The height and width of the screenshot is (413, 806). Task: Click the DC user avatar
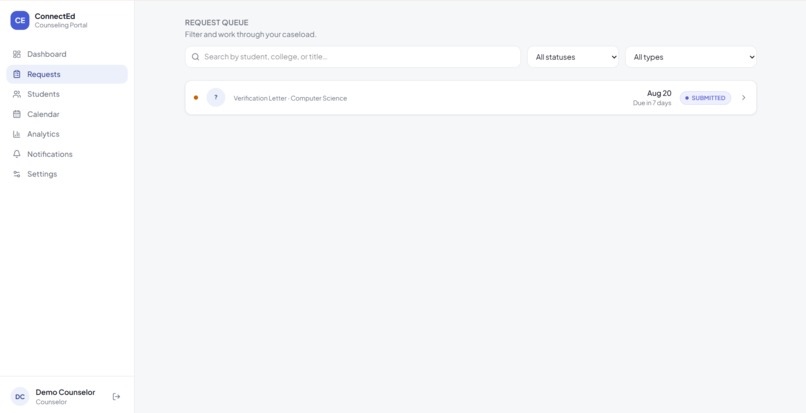pyautogui.click(x=20, y=397)
